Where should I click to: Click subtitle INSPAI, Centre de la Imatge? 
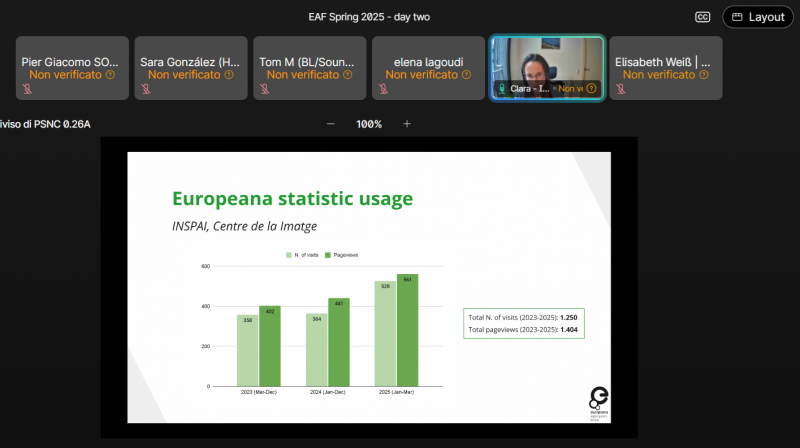tap(244, 226)
